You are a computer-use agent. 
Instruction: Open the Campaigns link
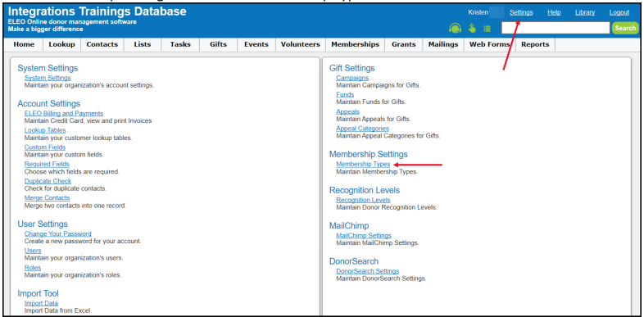tap(352, 78)
